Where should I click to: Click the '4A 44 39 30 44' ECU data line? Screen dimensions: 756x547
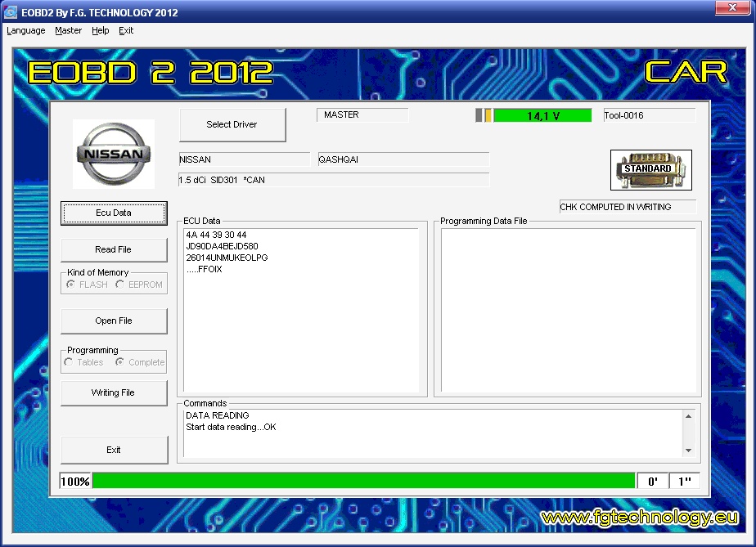tap(216, 235)
